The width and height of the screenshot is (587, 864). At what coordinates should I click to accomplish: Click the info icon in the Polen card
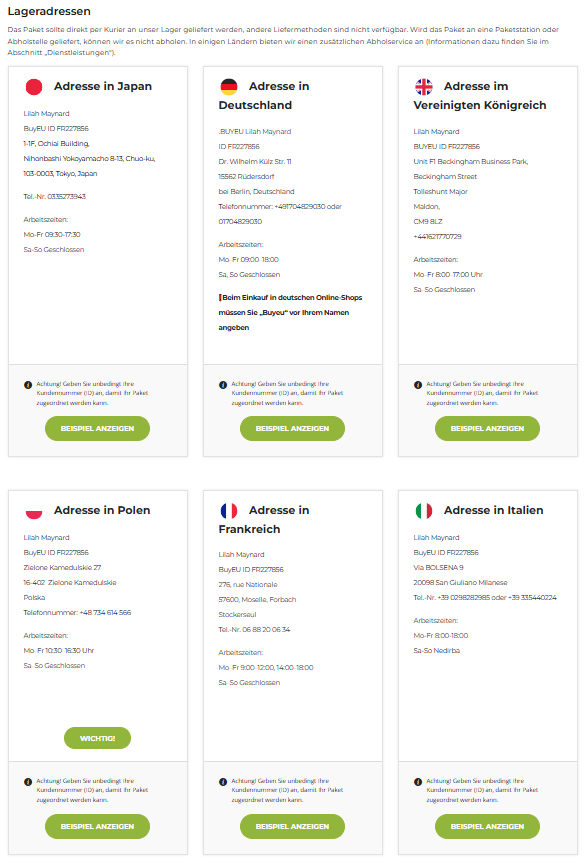coord(28,781)
